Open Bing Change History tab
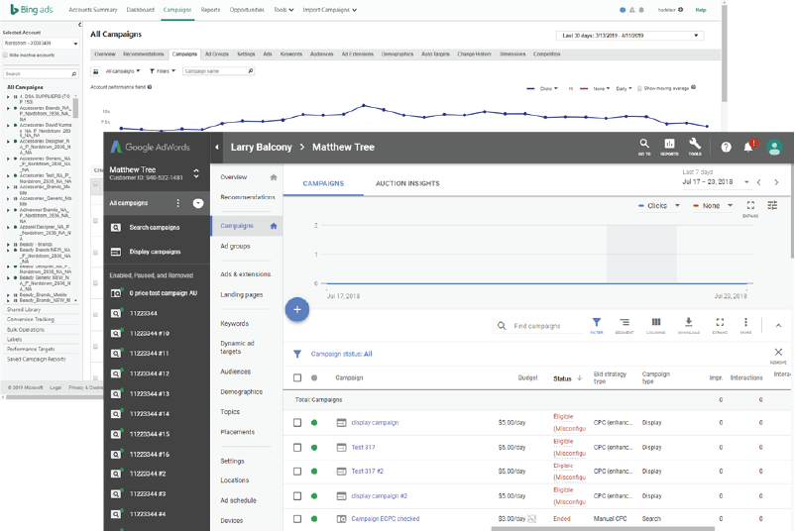 [x=474, y=54]
